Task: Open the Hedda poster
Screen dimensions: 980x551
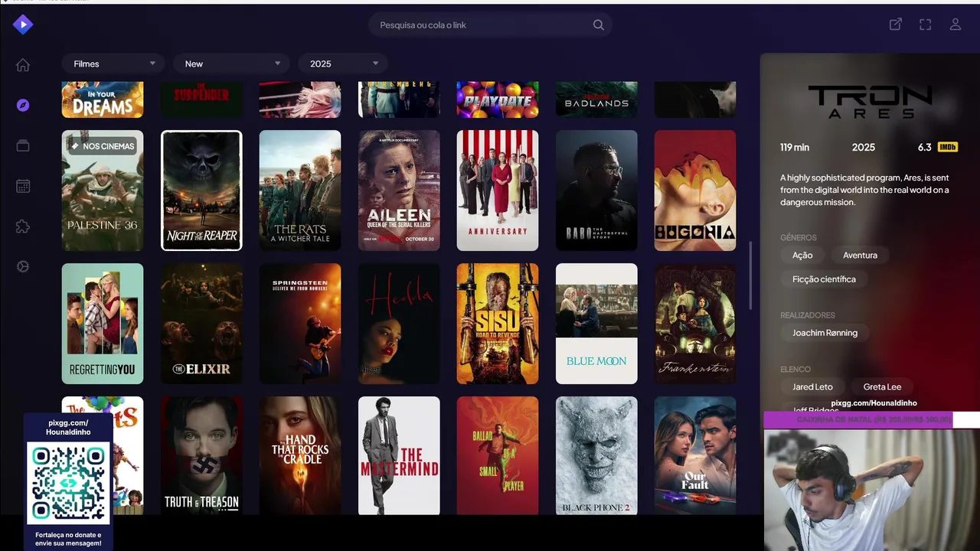Action: click(399, 324)
